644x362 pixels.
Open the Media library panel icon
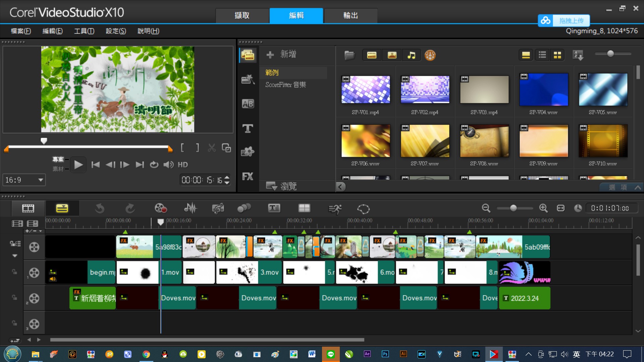pos(248,55)
